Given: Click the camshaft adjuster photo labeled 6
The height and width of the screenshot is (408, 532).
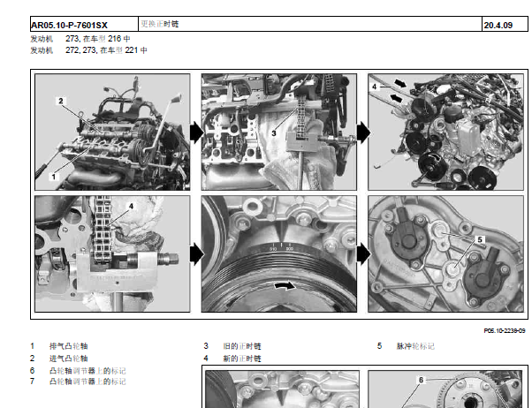Looking at the screenshot, I should [445, 389].
